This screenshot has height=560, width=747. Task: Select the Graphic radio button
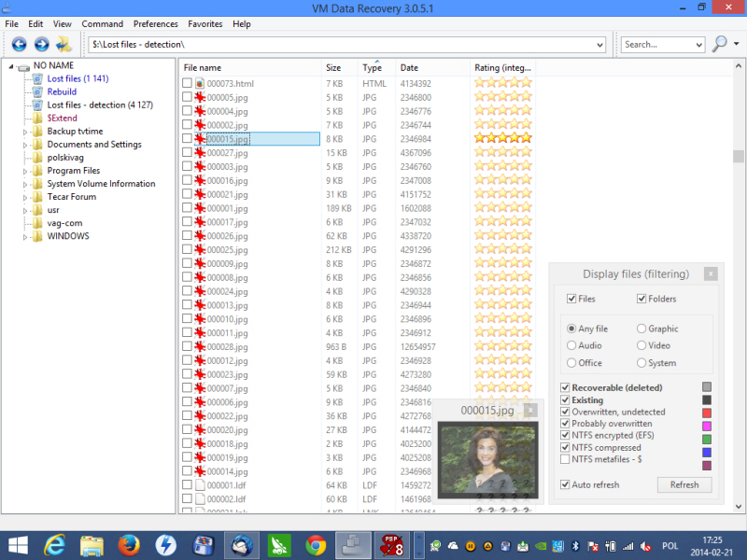point(641,329)
